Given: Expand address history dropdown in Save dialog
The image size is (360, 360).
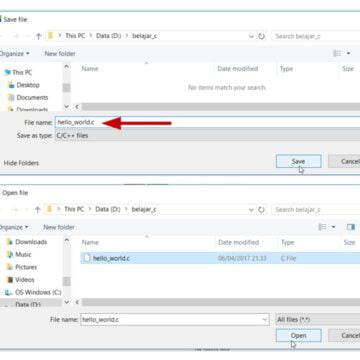Looking at the screenshot, I should pyautogui.click(x=252, y=36).
